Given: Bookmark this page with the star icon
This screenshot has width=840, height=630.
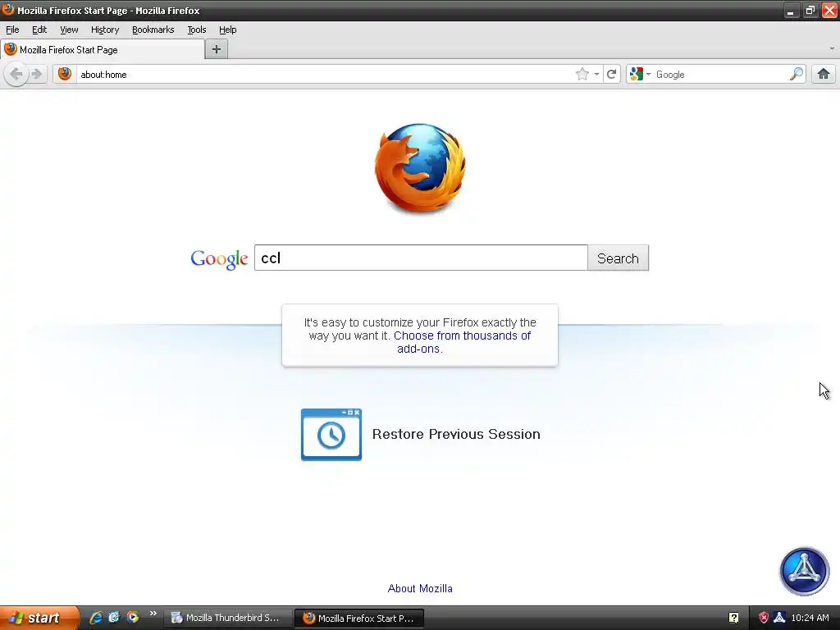Looking at the screenshot, I should click(582, 74).
